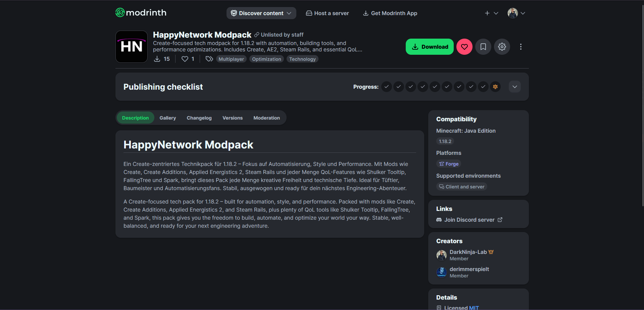The height and width of the screenshot is (310, 644).
Task: Click the orange scale moderation progress icon
Action: [495, 87]
